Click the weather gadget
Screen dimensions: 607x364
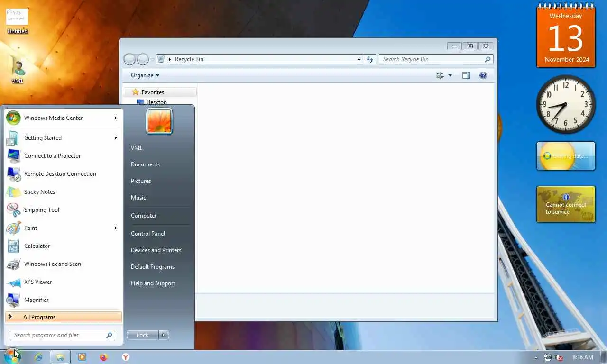(566, 156)
